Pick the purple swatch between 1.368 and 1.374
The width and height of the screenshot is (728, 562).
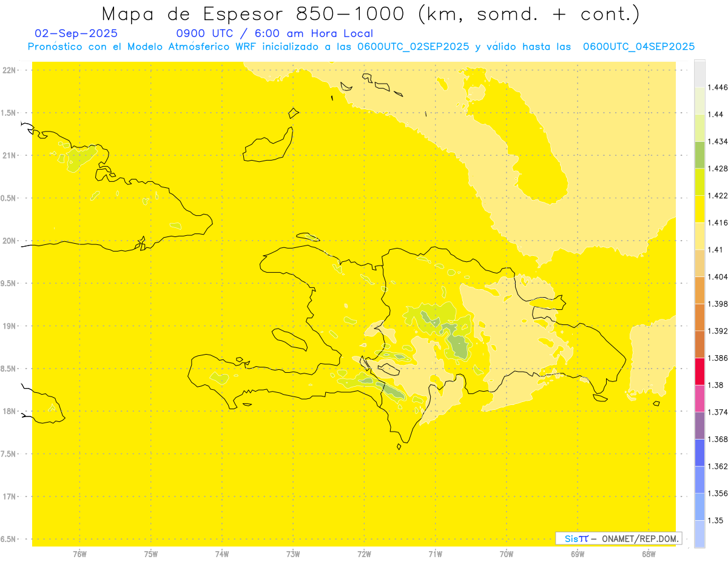click(699, 426)
